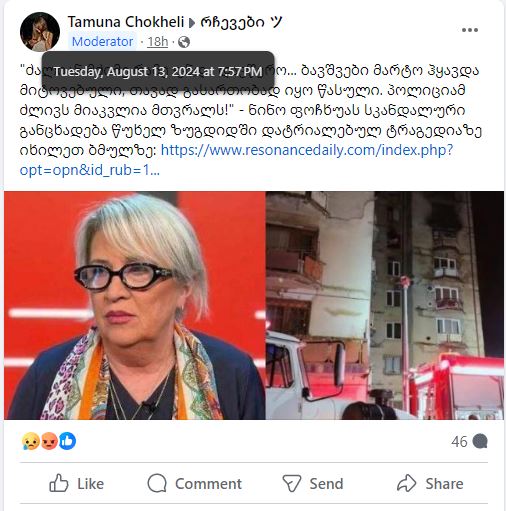Image resolution: width=506 pixels, height=511 pixels.
Task: Click the thumbs-up Like icon
Action: click(59, 483)
